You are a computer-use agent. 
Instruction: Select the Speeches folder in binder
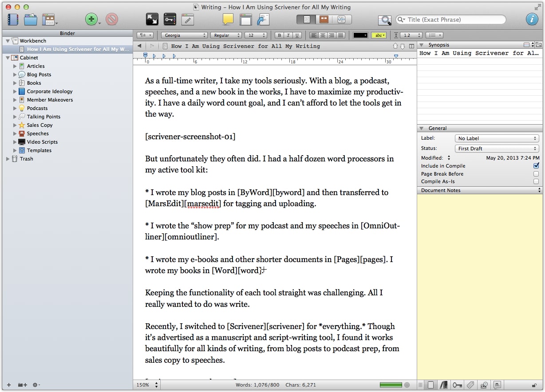(x=38, y=133)
